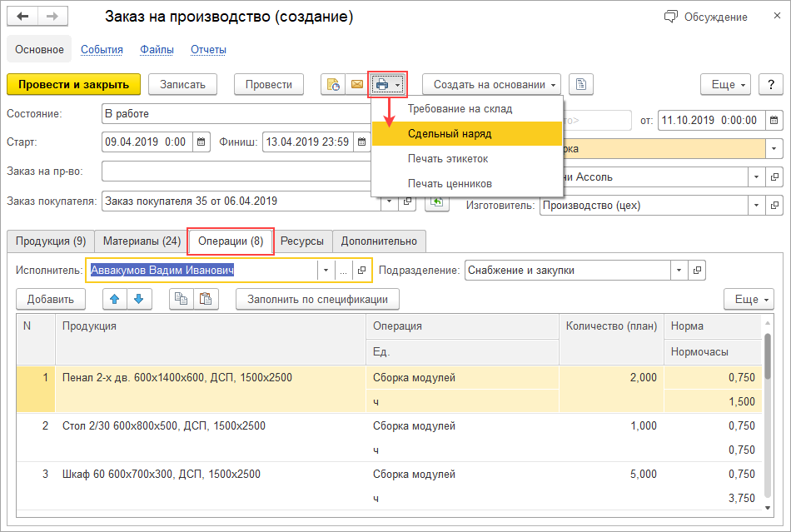Click the scrollbar down arrow of the table

[768, 508]
